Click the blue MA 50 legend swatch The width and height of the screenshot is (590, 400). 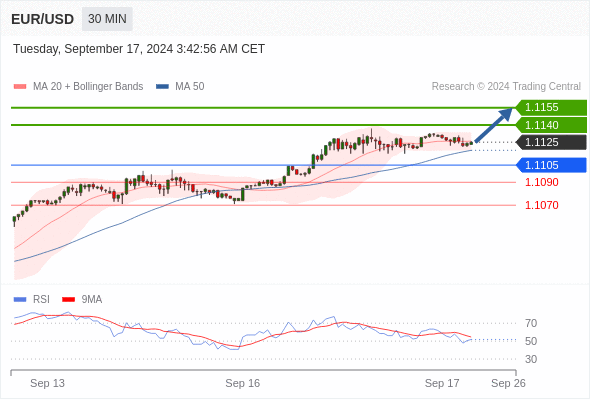pos(162,87)
